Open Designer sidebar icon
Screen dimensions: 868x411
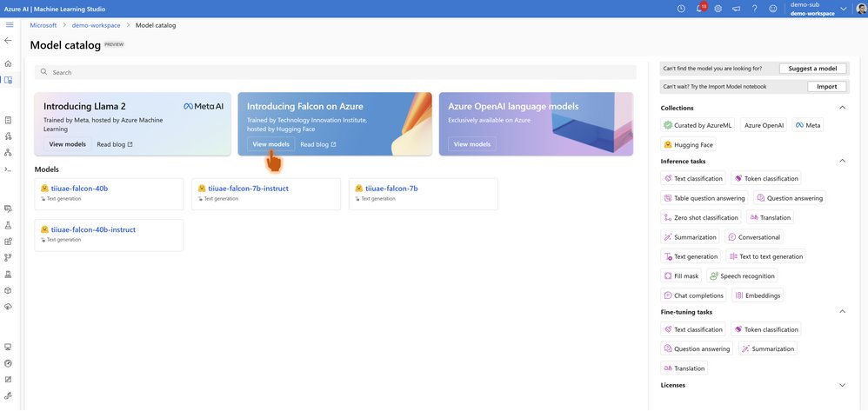[8, 152]
